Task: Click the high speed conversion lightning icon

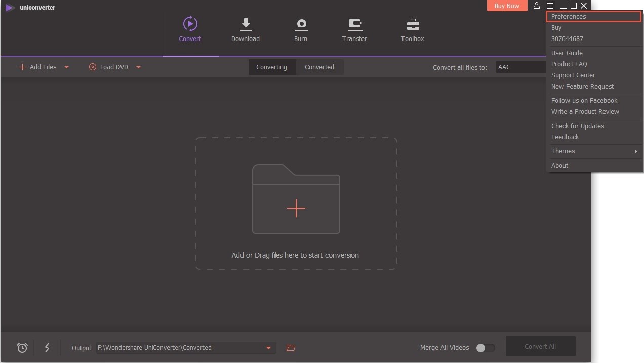Action: point(47,347)
